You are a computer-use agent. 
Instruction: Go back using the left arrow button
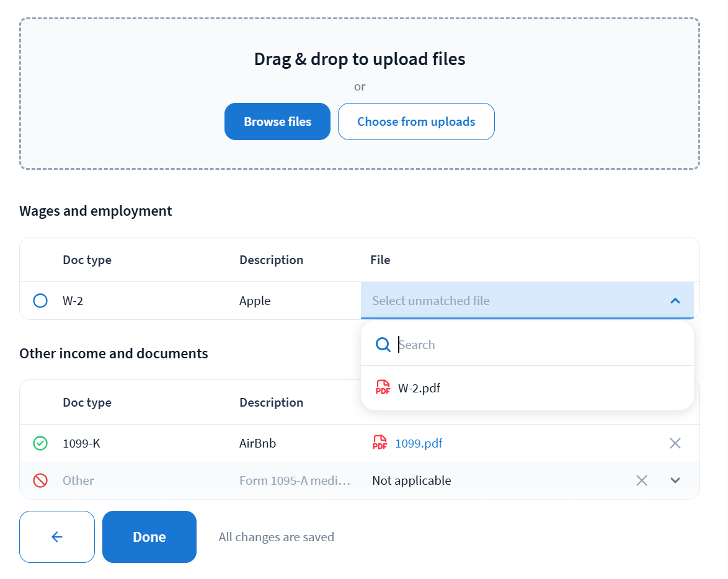coord(57,537)
